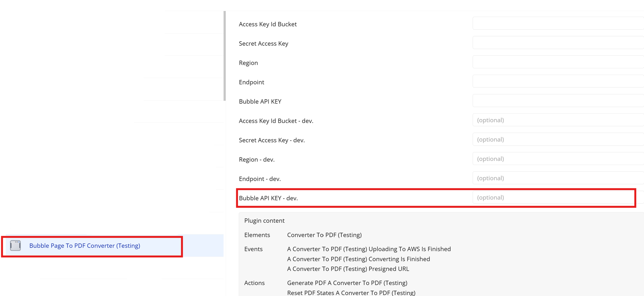This screenshot has width=644, height=296.
Task: Click the Bubble Page To PDF Converter plugin icon
Action: pyautogui.click(x=15, y=246)
